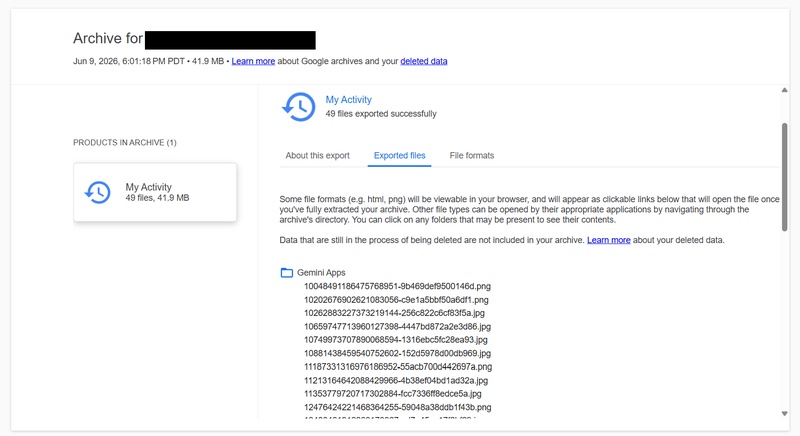Click the '49 files exported successfully' status text
This screenshot has width=800, height=436.
pyautogui.click(x=381, y=114)
